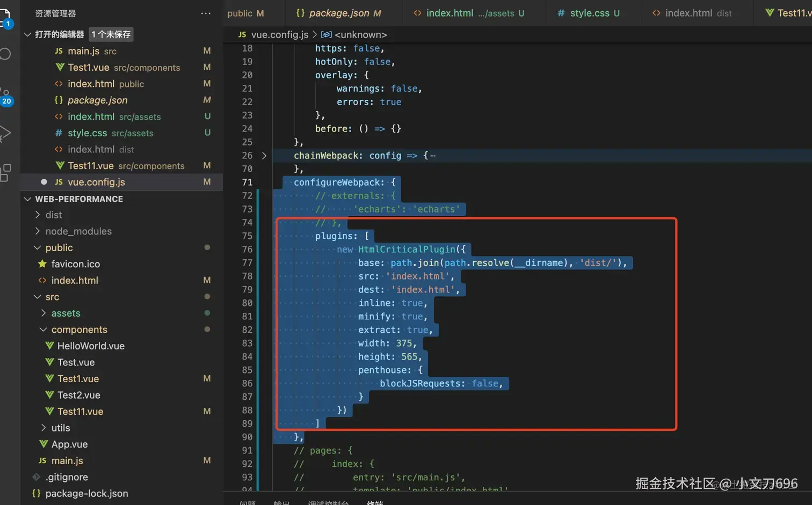Image resolution: width=812 pixels, height=505 pixels.
Task: Open the explorer more actions ellipsis
Action: coord(206,13)
